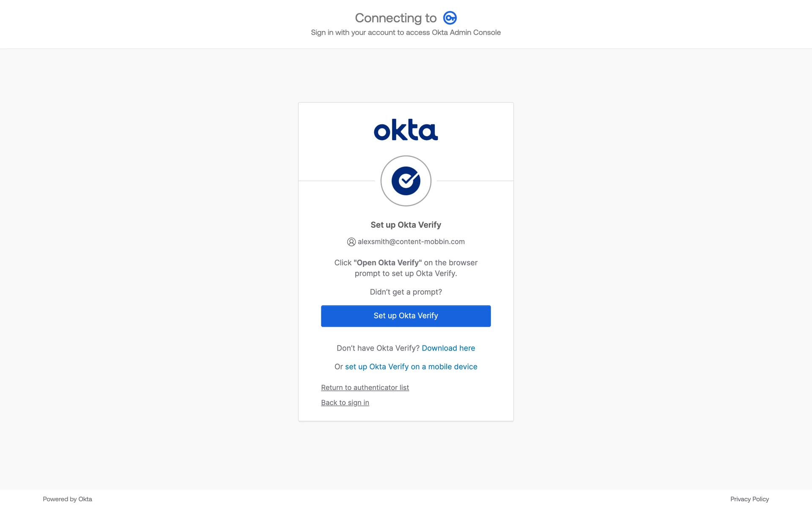Open the Privacy Policy footer link
812x508 pixels.
[749, 499]
